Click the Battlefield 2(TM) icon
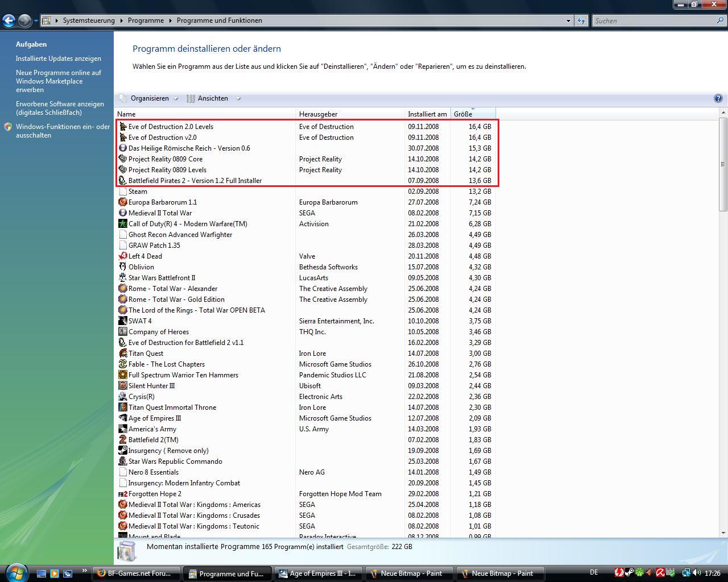 click(122, 440)
